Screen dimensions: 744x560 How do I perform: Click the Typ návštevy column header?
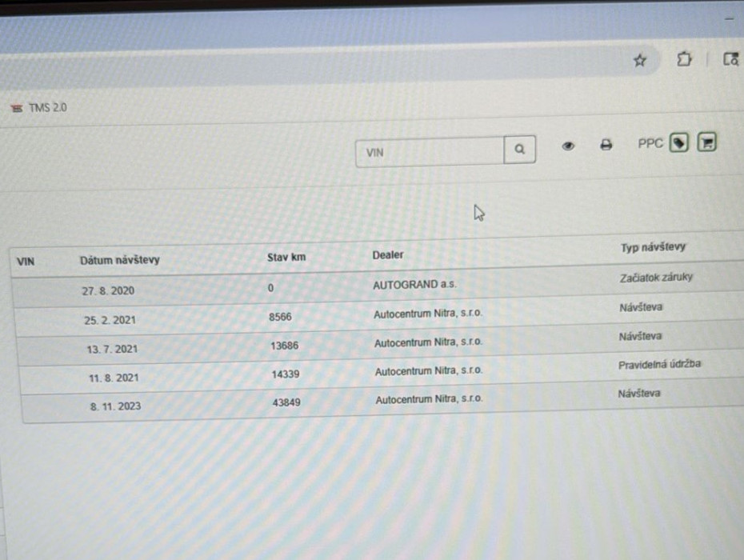653,247
